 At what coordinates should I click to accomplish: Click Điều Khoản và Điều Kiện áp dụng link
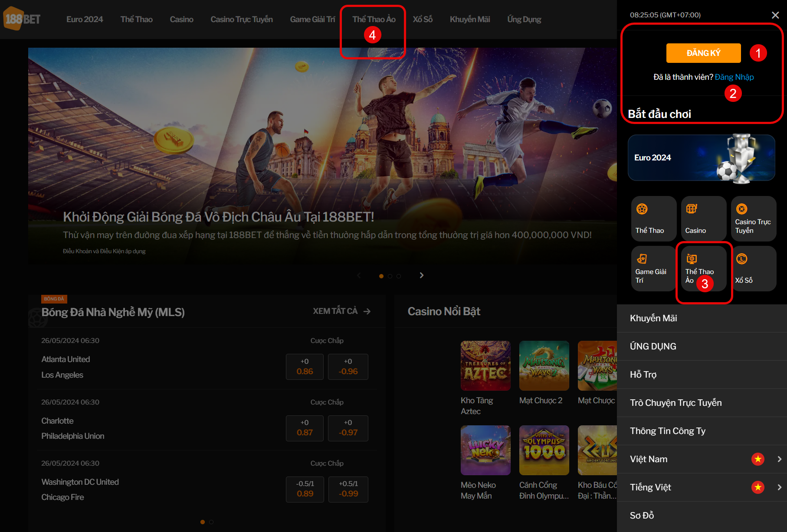pyautogui.click(x=104, y=251)
